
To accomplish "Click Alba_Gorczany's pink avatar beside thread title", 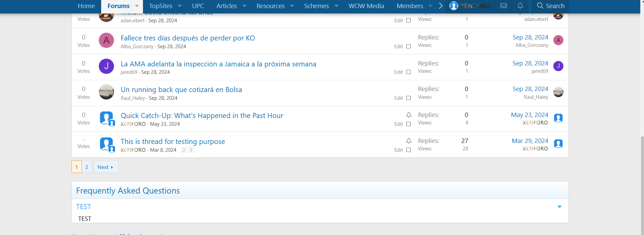I will point(106,40).
